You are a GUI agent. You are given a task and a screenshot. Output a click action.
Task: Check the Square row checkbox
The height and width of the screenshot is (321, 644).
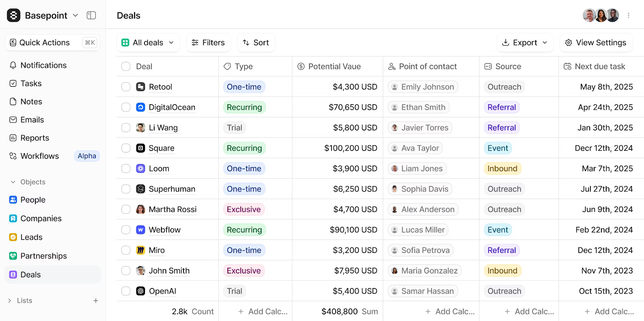tap(126, 148)
